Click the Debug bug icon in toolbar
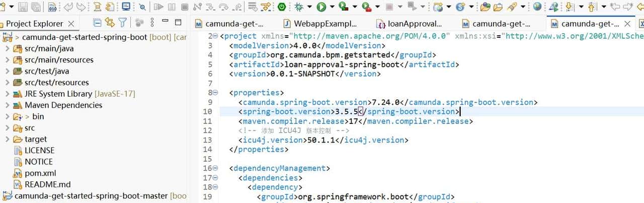Viewport: 644px width, 203px height. coord(299,7)
